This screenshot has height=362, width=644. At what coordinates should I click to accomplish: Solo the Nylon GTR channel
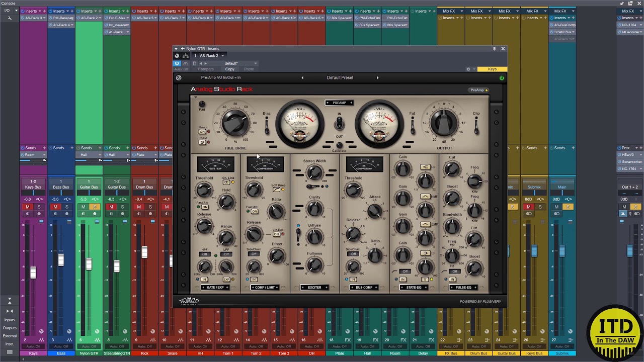94,207
